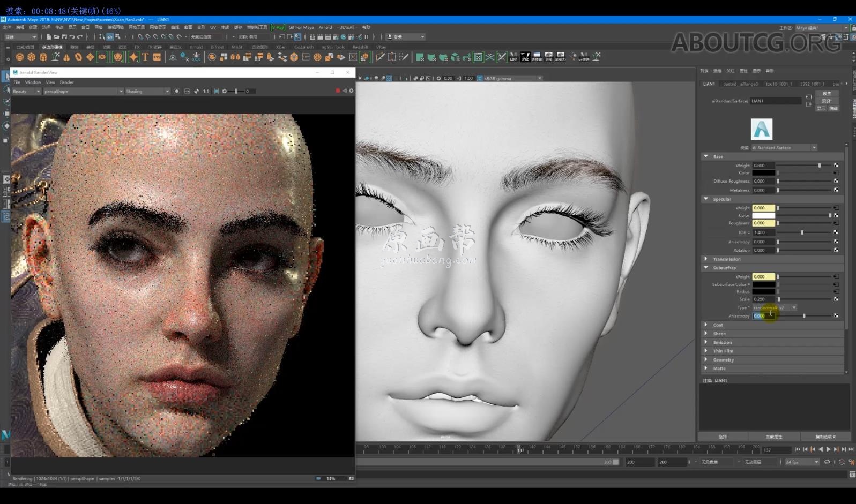Switch to the tou10_1001_1 attribute tab

[x=779, y=84]
